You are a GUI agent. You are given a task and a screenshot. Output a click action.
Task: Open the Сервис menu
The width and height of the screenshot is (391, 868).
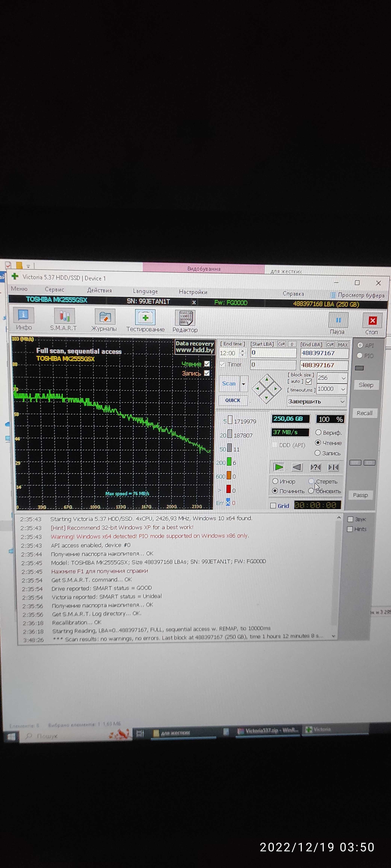[54, 289]
